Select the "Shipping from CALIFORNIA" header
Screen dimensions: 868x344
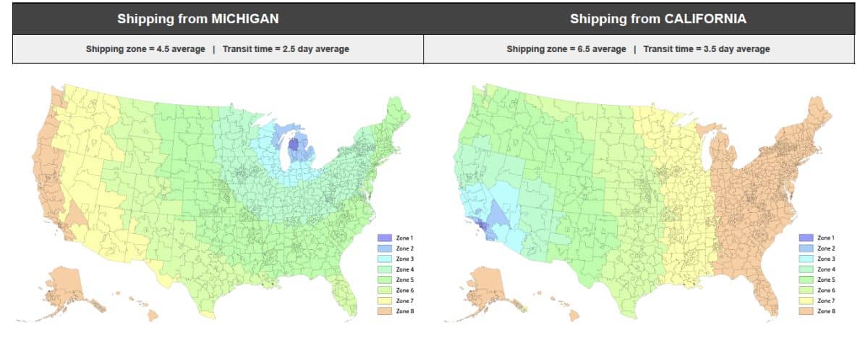[x=647, y=19]
